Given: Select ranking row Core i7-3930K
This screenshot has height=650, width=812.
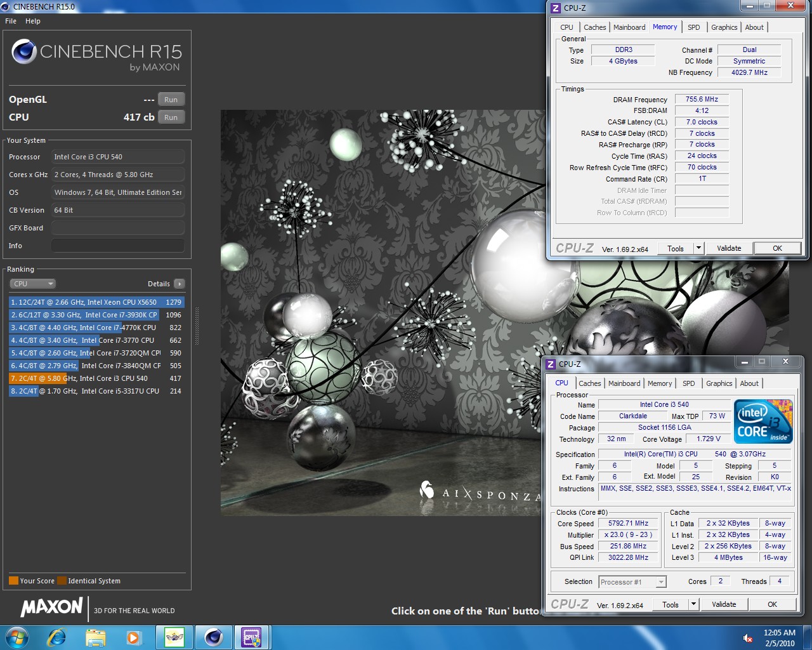Looking at the screenshot, I should click(x=96, y=315).
